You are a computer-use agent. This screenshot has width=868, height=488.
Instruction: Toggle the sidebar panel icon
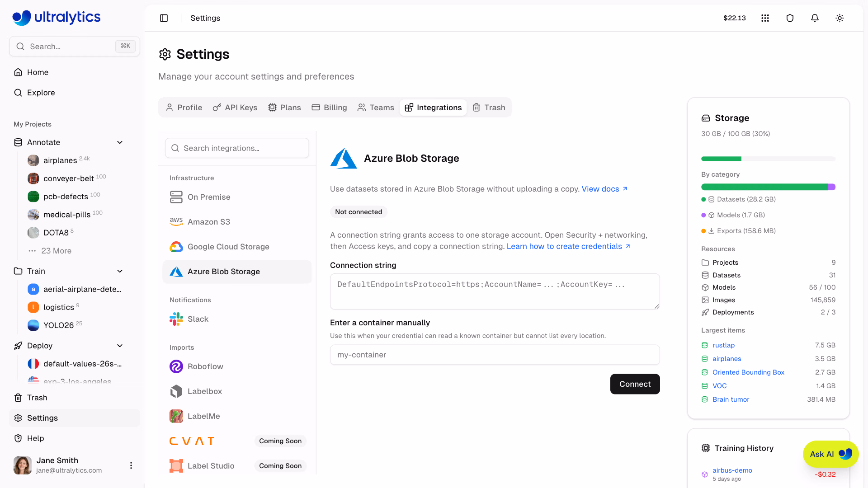click(164, 18)
